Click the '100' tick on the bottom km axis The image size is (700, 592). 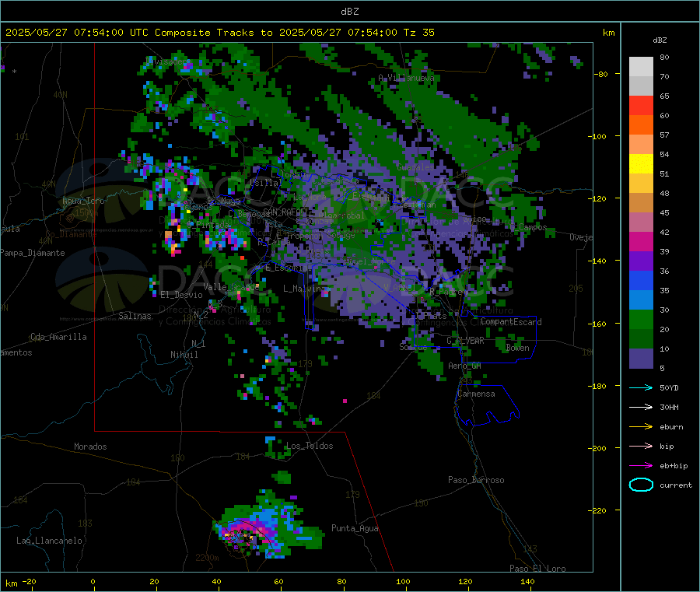coord(403,581)
